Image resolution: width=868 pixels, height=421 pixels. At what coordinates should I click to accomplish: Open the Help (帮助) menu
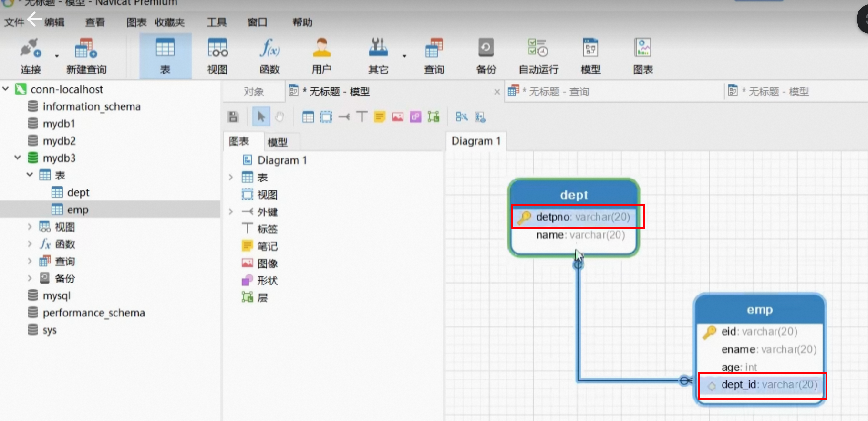302,22
